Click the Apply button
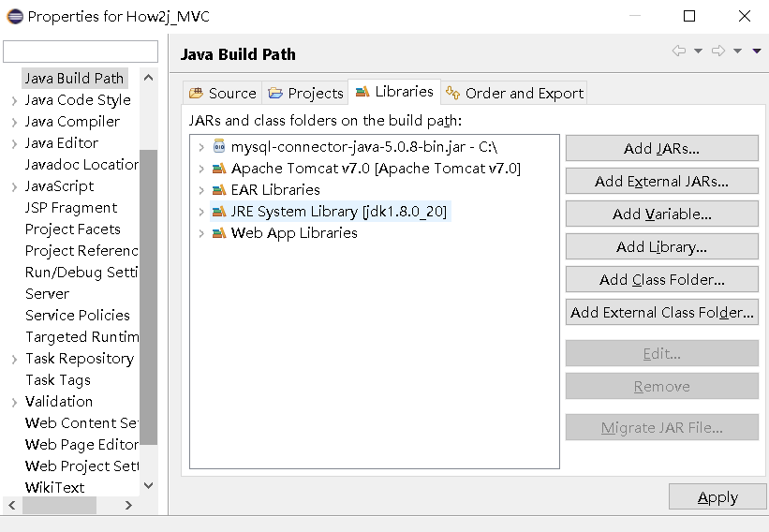Viewport: 769px width, 532px height. pos(717,496)
